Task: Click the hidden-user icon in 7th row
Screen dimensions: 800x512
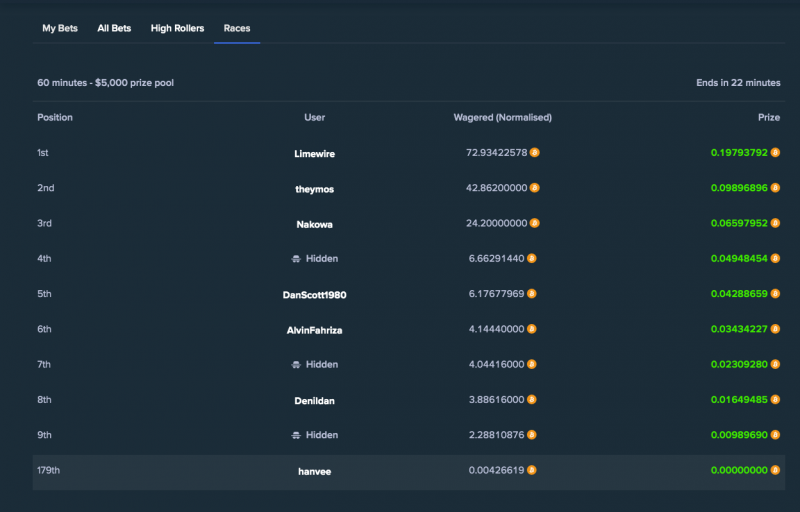Action: coord(296,365)
